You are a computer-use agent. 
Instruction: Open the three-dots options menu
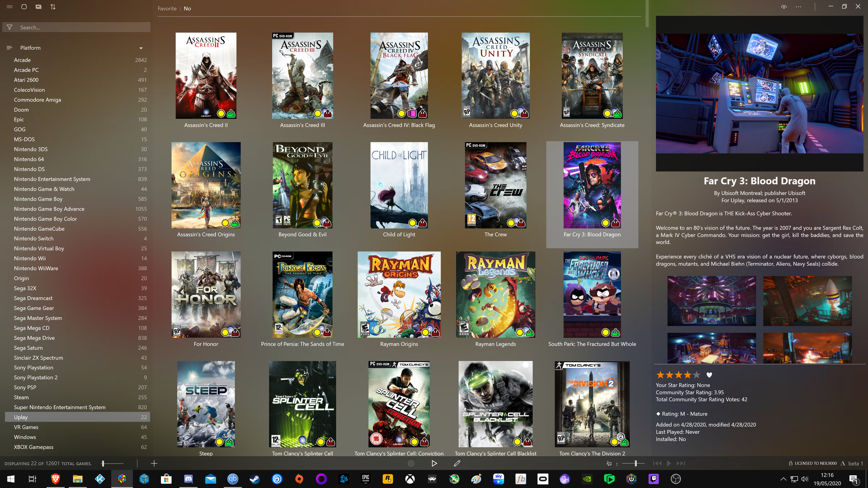798,7
